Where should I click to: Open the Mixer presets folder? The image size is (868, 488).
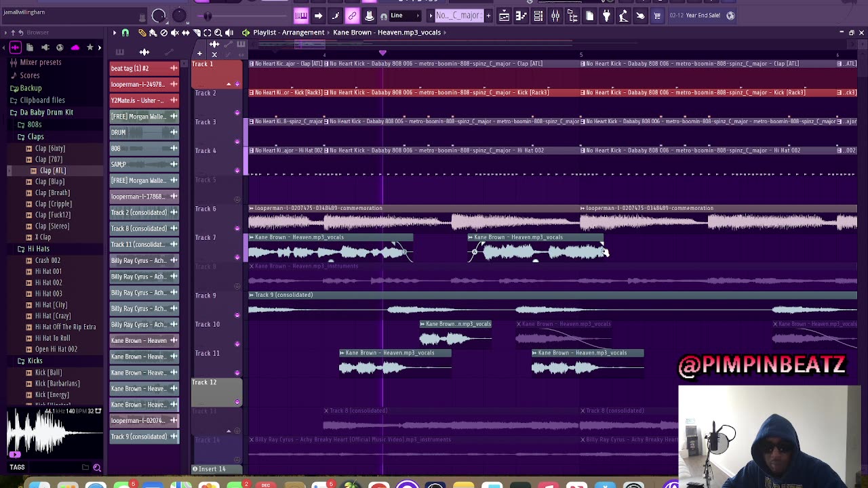[36, 62]
